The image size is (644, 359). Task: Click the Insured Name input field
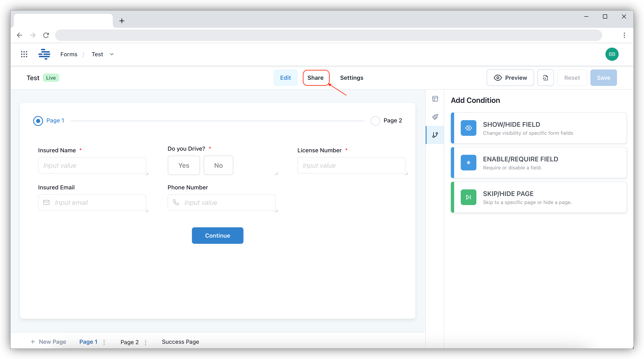pos(92,165)
